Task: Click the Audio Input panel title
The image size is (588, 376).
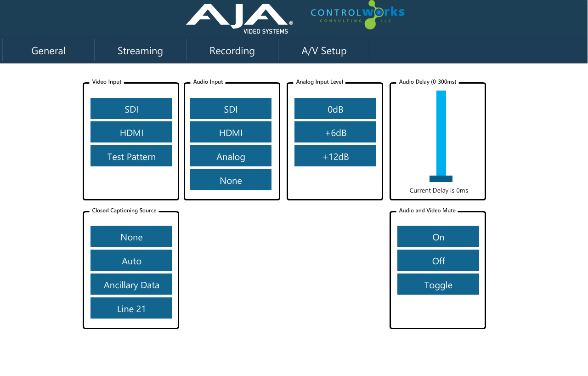Action: coord(208,82)
